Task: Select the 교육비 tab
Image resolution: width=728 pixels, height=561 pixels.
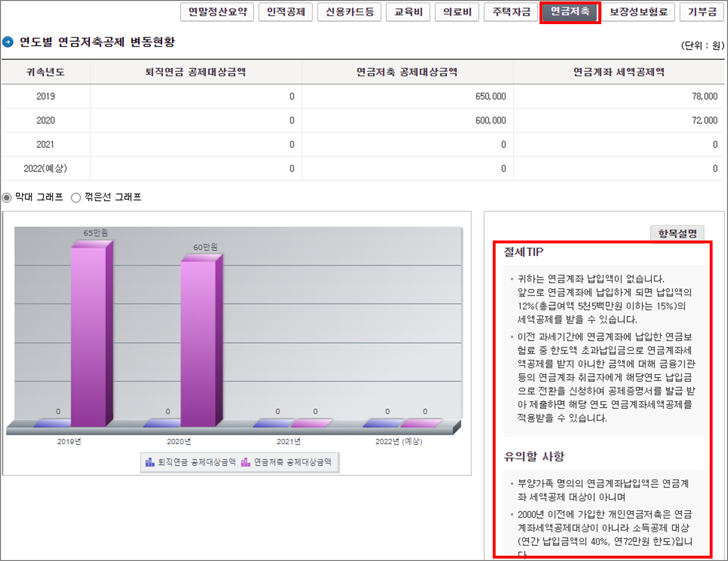Action: (408, 12)
